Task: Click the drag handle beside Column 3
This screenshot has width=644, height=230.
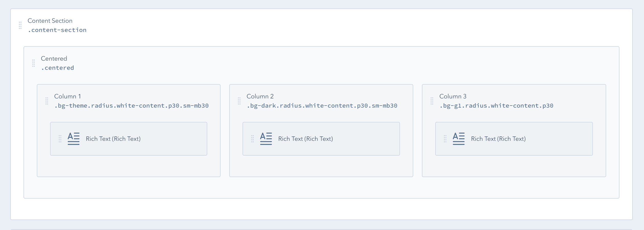Action: click(432, 101)
